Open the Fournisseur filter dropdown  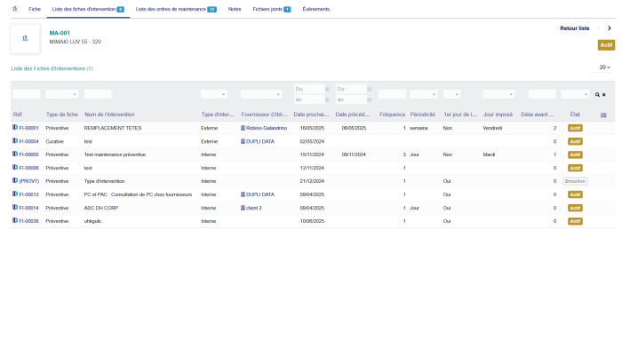tap(260, 94)
